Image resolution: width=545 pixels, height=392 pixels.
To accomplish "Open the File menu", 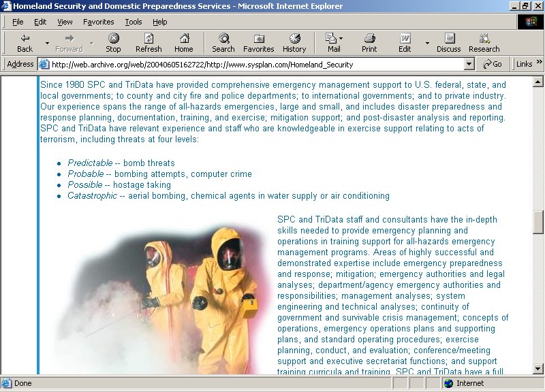I will click(x=18, y=22).
